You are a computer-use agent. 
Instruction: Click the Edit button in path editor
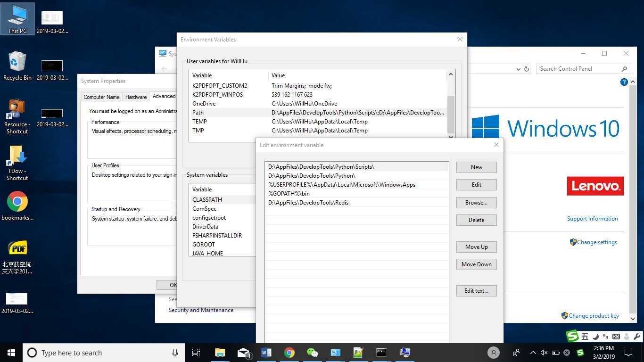(477, 185)
